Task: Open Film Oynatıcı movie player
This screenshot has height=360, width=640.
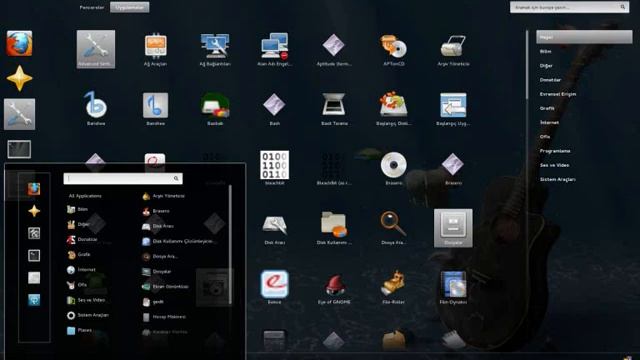Action: (x=453, y=287)
